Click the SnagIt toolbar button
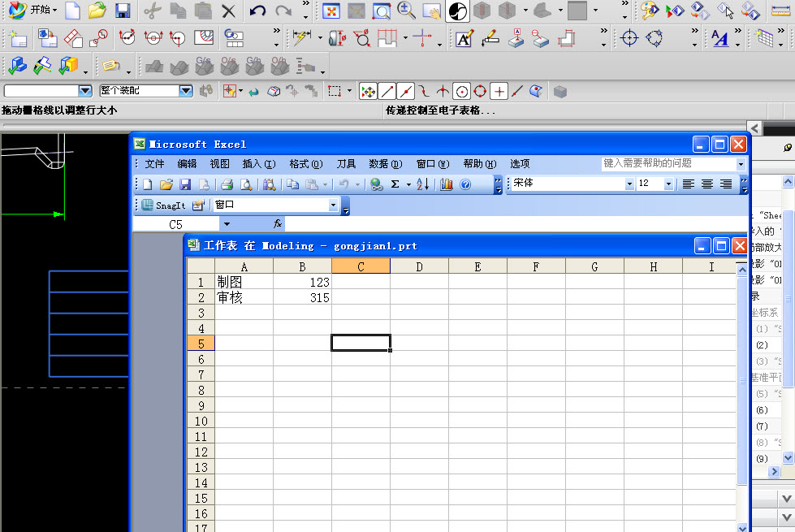This screenshot has height=532, width=795. (x=164, y=205)
